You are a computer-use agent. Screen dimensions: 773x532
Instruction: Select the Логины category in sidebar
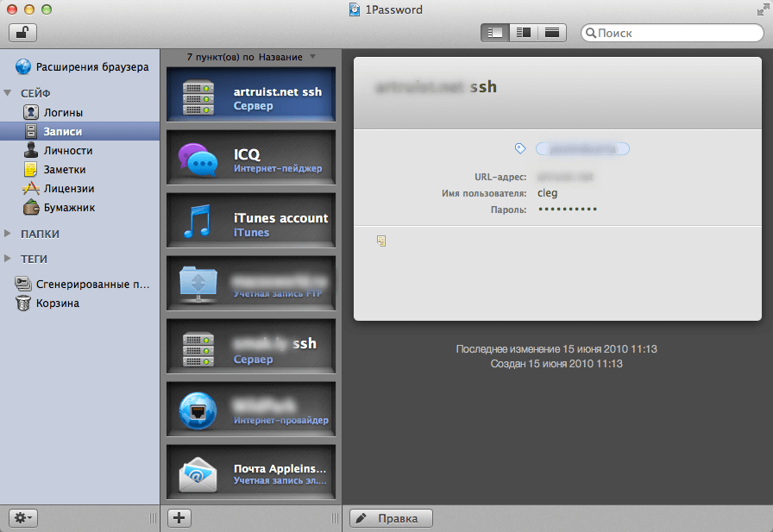pyautogui.click(x=53, y=112)
